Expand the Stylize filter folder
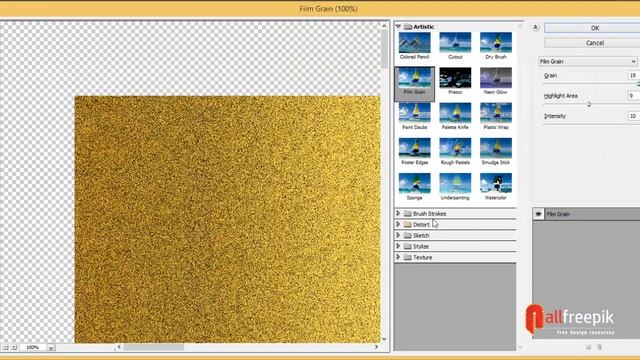 pyautogui.click(x=398, y=246)
